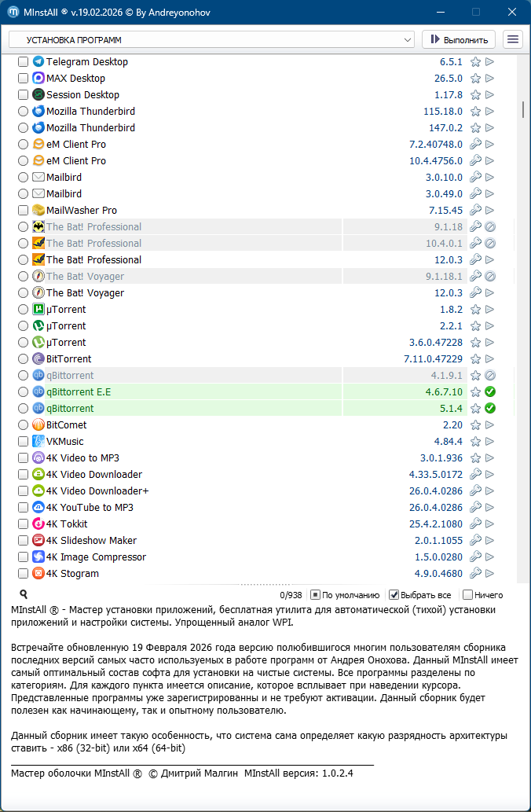This screenshot has height=812, width=531.
Task: Check the 'Ничего' option
Action: [468, 595]
